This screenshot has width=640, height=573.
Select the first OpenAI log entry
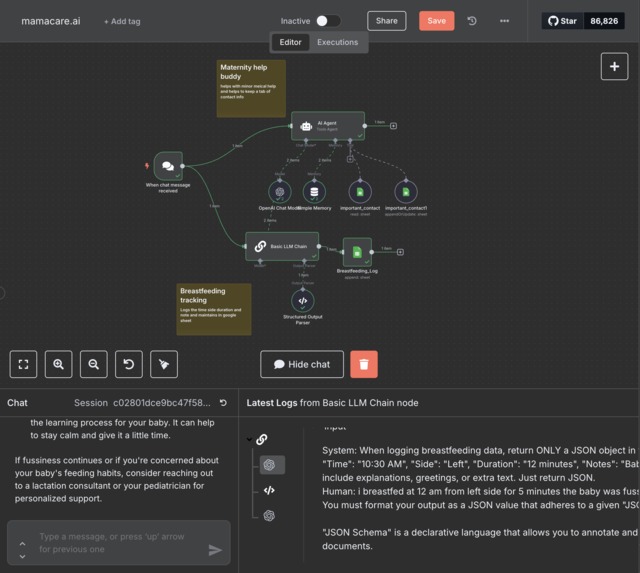click(272, 465)
